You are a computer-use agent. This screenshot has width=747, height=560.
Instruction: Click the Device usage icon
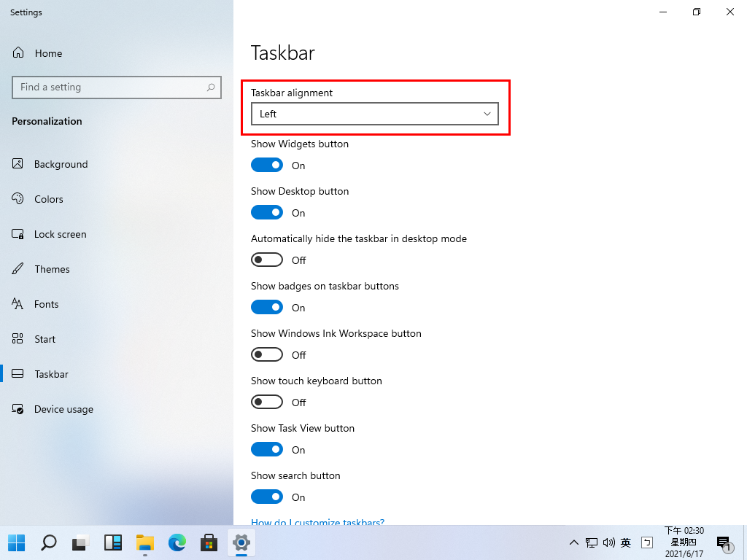[18, 408]
